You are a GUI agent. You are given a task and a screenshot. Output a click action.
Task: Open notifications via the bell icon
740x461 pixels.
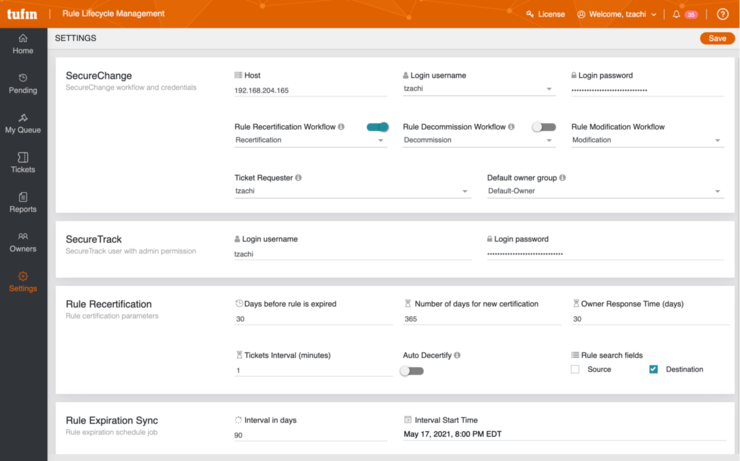(676, 14)
